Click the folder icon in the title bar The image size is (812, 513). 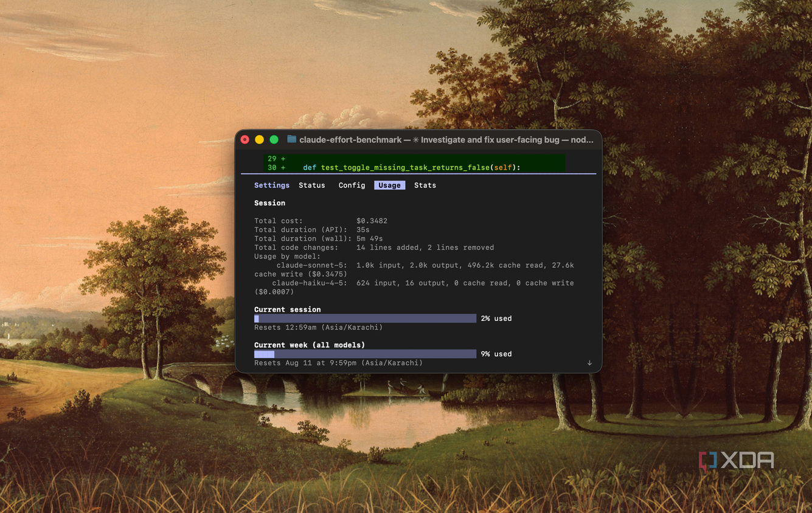point(292,139)
